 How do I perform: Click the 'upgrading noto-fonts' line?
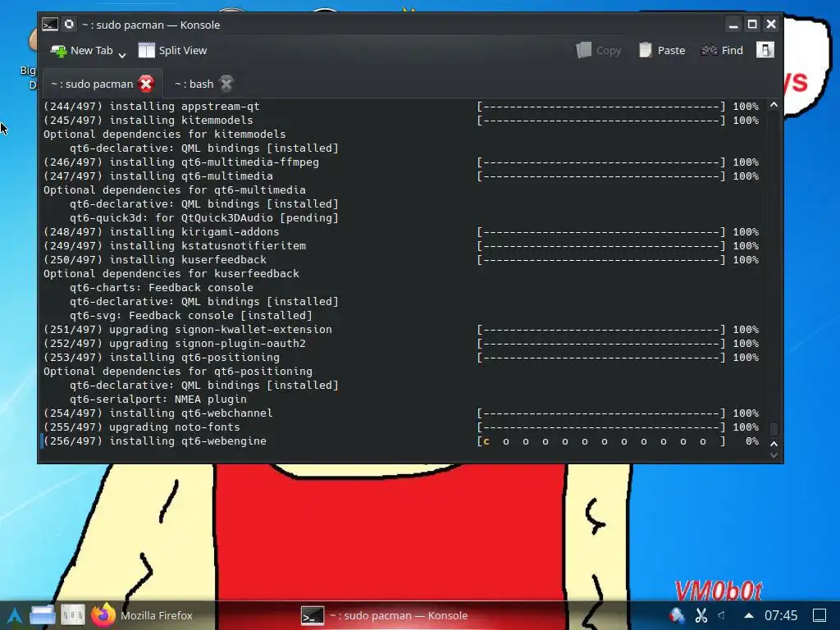coord(141,427)
